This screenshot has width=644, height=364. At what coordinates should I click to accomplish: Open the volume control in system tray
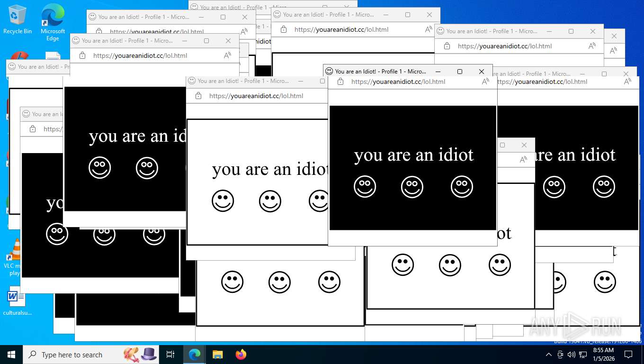coord(571,355)
